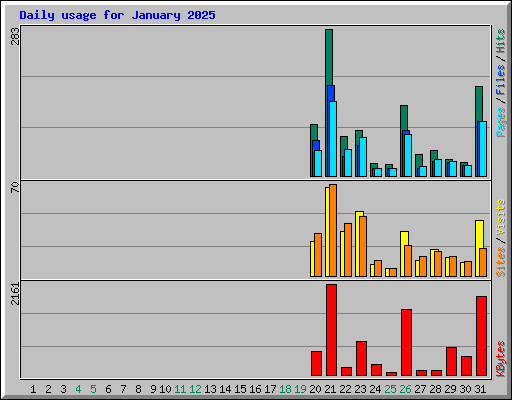Click the red KBytes bar for day 31
Image resolution: width=512 pixels, height=400 pixels.
coord(481,336)
